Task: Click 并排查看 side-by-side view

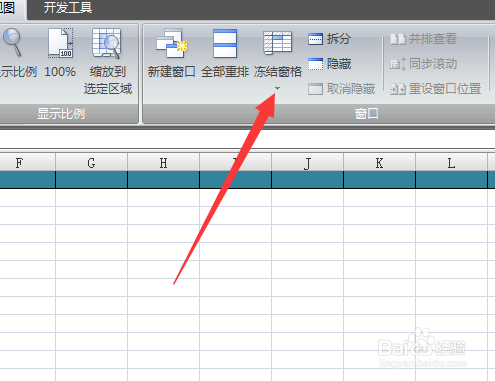Action: (423, 39)
